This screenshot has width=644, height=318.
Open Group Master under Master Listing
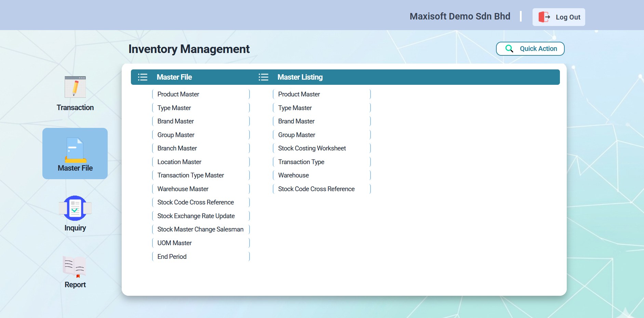tap(322, 135)
